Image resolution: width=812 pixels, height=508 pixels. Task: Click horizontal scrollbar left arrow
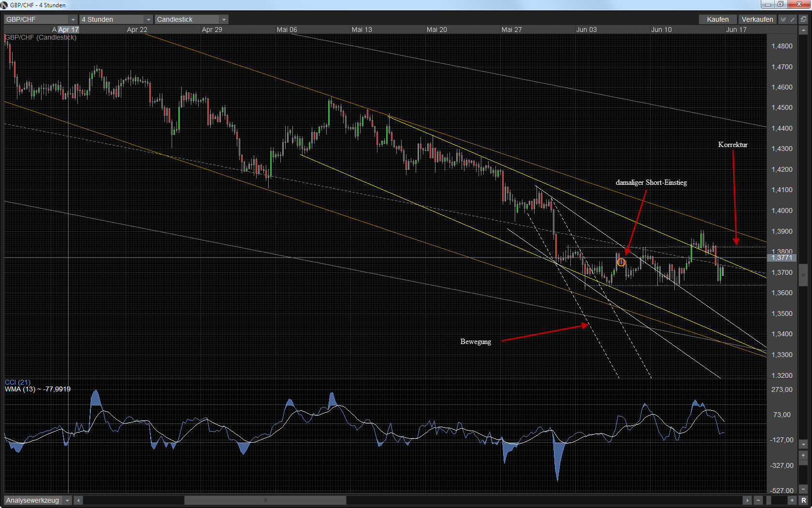[78, 500]
